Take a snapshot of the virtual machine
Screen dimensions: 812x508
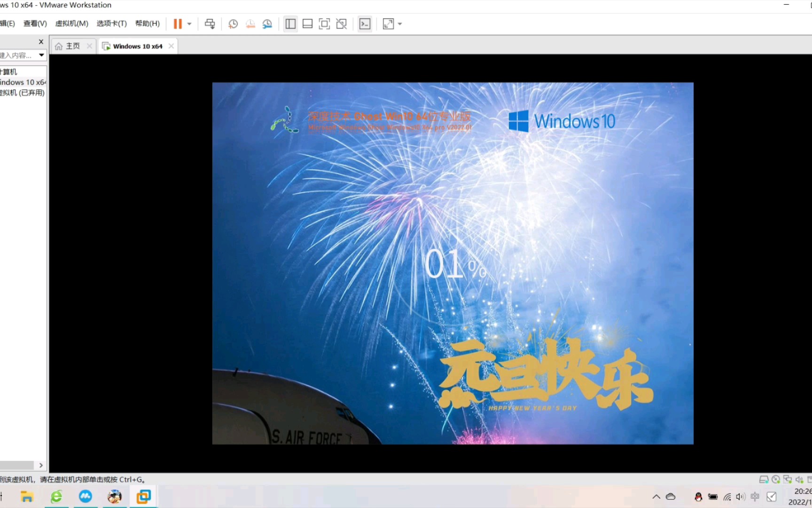[233, 24]
